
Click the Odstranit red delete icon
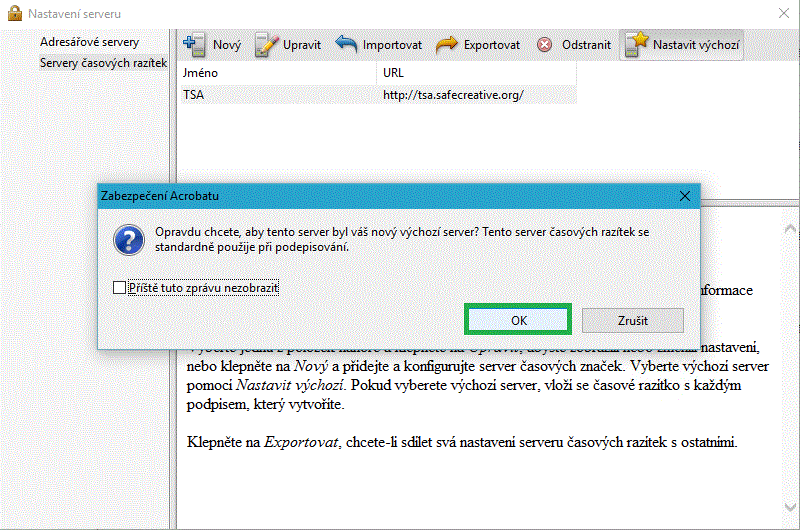point(544,45)
